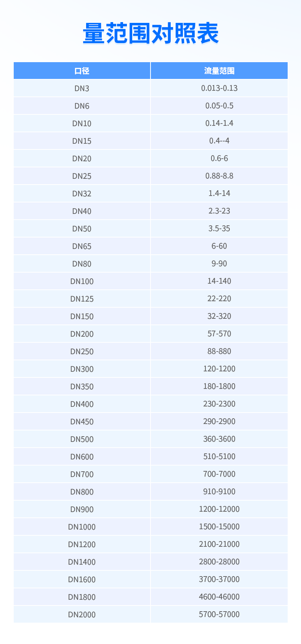This screenshot has height=644, width=301.
Task: Select the DN250 row label
Action: 82,352
